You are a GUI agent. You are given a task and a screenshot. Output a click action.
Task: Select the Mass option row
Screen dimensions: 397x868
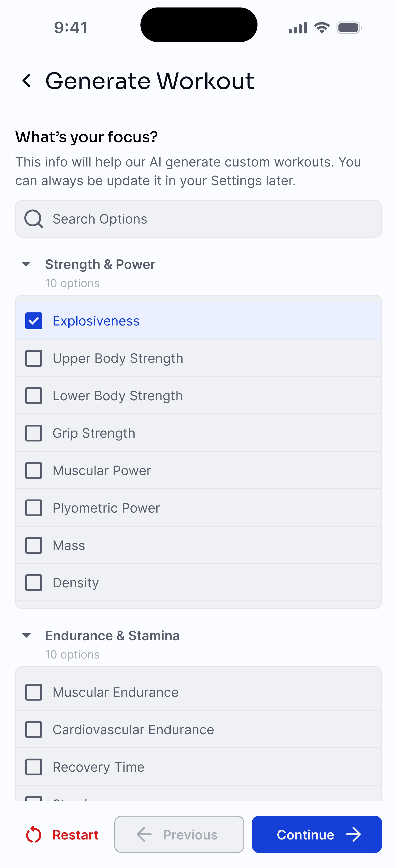click(x=198, y=545)
